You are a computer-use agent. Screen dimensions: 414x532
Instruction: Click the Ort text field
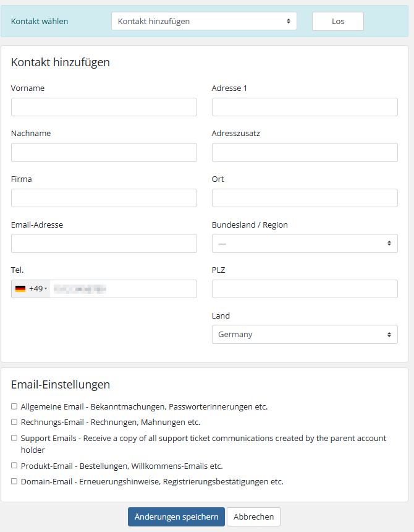[305, 198]
